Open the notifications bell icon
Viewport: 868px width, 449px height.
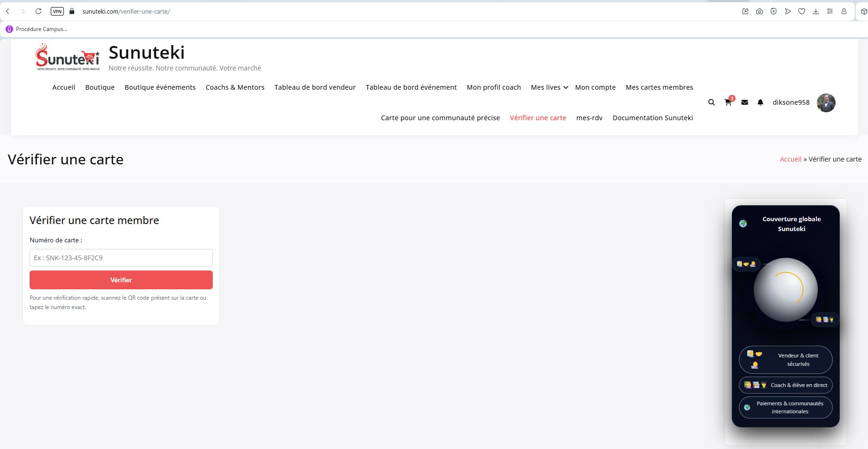pos(760,102)
